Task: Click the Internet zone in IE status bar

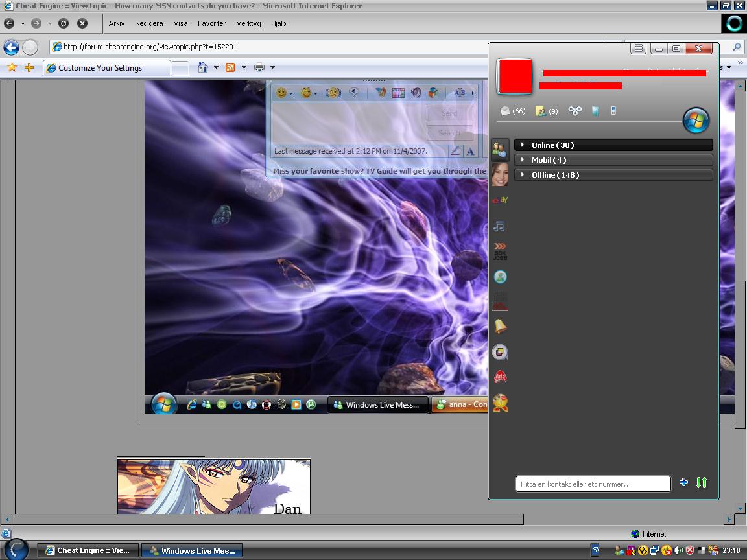Action: pyautogui.click(x=648, y=534)
